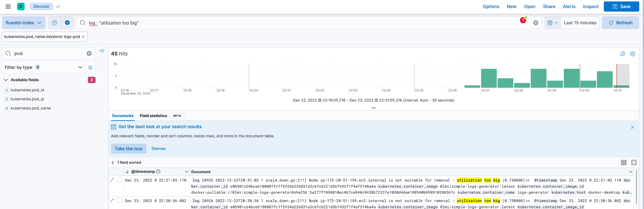Click the Dec 23, 2022 @ 22:31:03.110 timestamp cell
The width and height of the screenshot is (644, 209).
click(x=156, y=180)
